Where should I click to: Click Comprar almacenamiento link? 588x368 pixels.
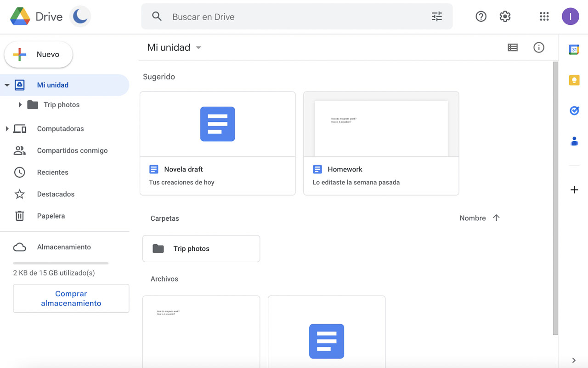(x=71, y=298)
